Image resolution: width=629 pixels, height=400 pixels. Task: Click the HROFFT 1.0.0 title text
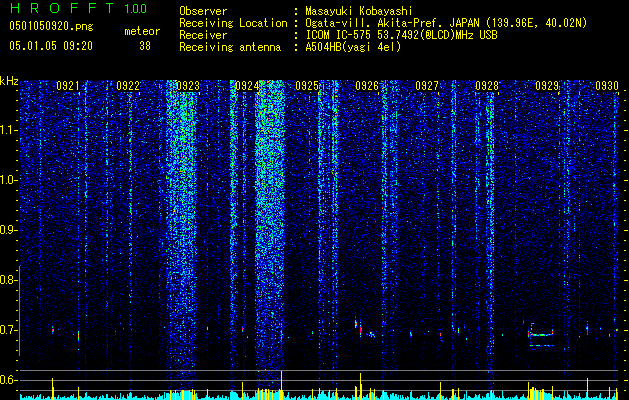pos(78,8)
